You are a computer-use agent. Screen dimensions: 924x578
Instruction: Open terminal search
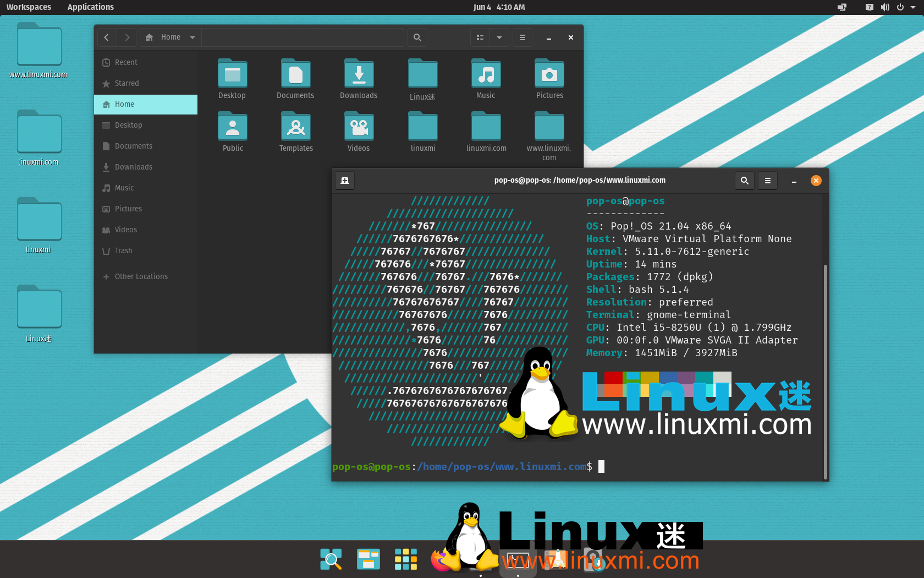point(745,181)
